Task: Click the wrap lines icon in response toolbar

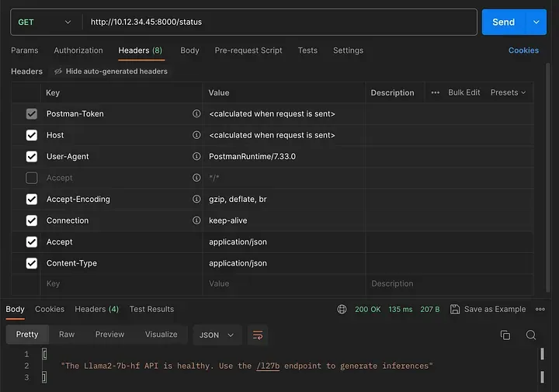Action: [258, 335]
